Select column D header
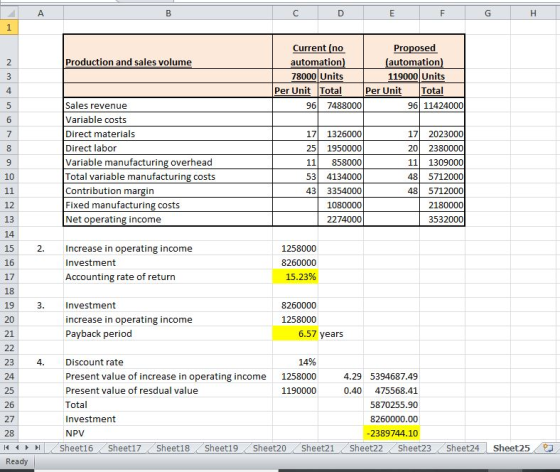 tap(340, 14)
